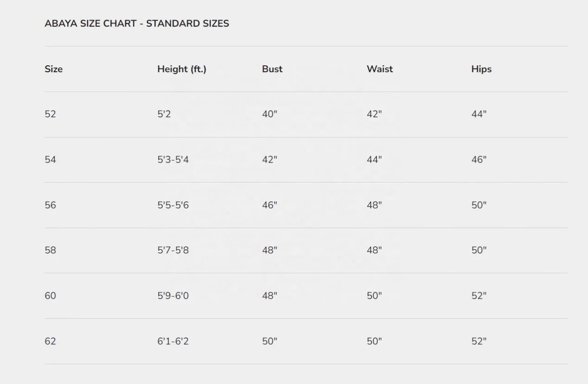Click size 60 in the chart
The width and height of the screenshot is (588, 384).
tap(50, 296)
